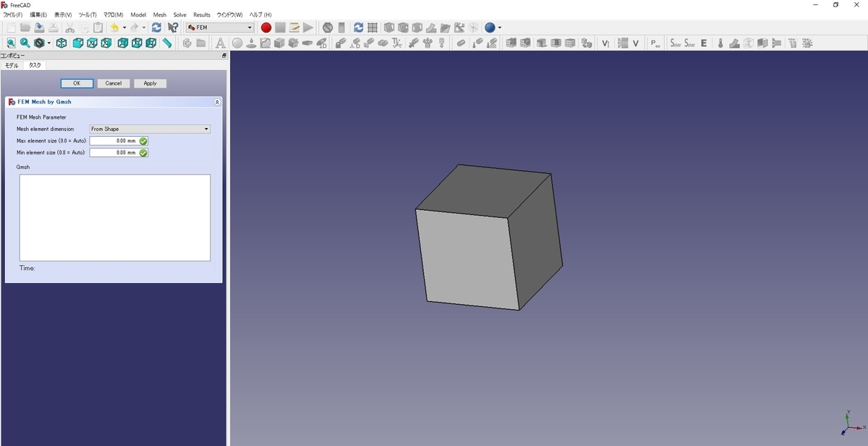
Task: Click the Apply button
Action: point(150,83)
